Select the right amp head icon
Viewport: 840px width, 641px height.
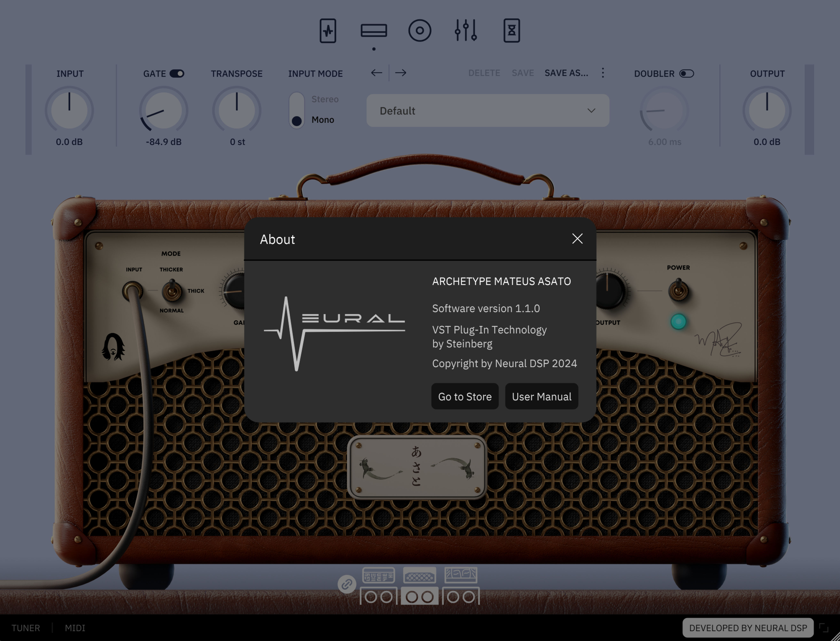[x=461, y=575]
